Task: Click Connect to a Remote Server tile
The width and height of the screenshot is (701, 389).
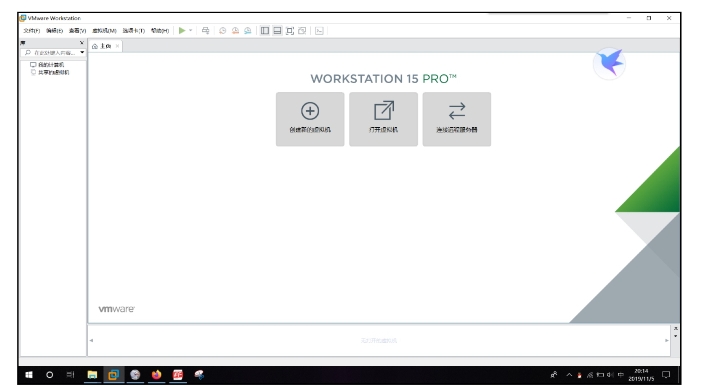Action: point(456,119)
